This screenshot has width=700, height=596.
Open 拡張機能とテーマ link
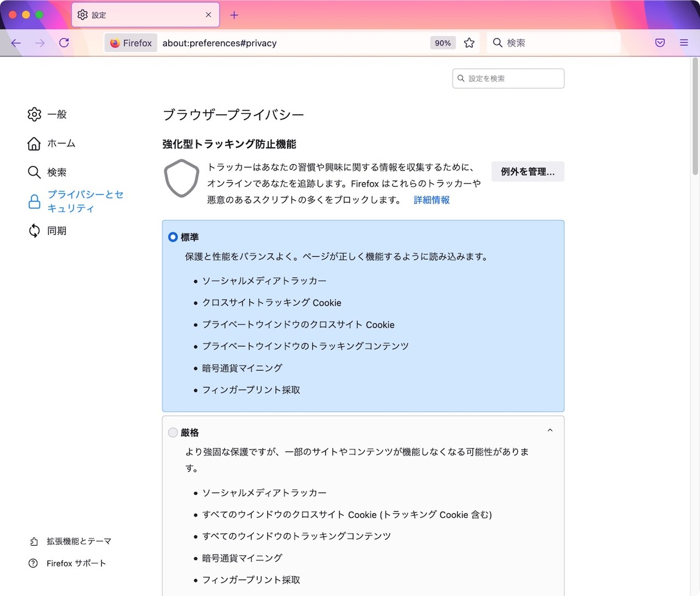pyautogui.click(x=70, y=542)
